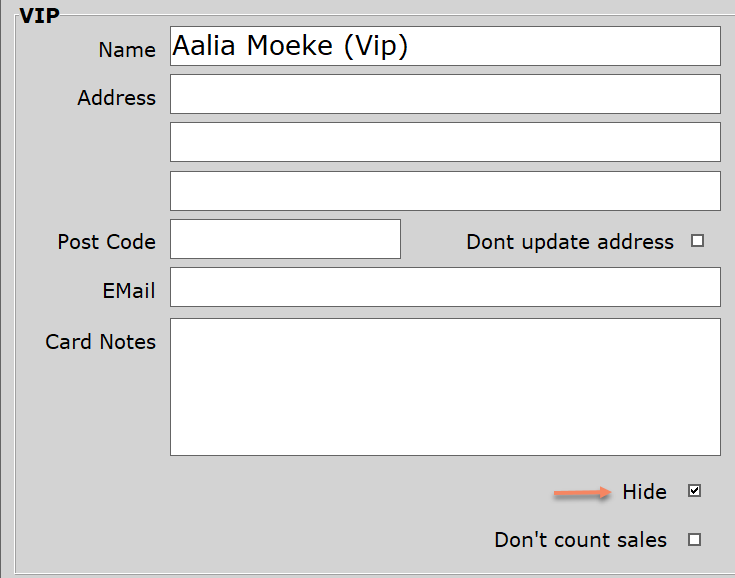
Task: Click the EMail label text
Action: (x=129, y=291)
